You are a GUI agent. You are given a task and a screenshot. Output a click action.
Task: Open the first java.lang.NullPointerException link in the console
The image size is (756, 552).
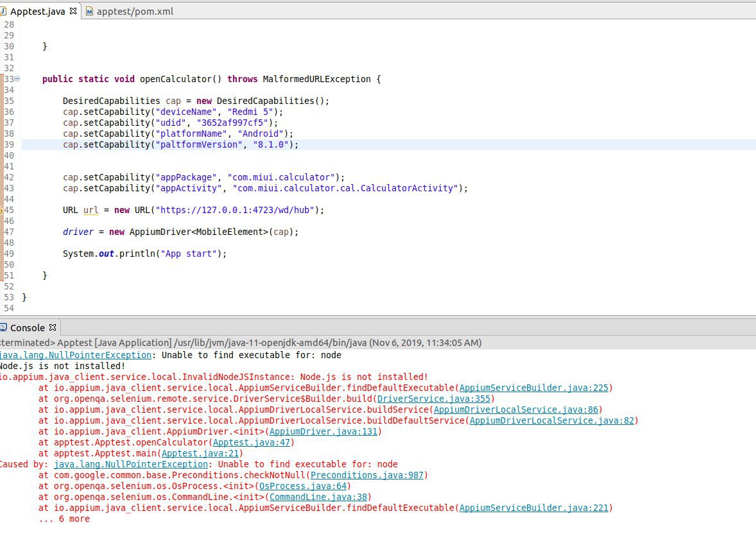75,356
